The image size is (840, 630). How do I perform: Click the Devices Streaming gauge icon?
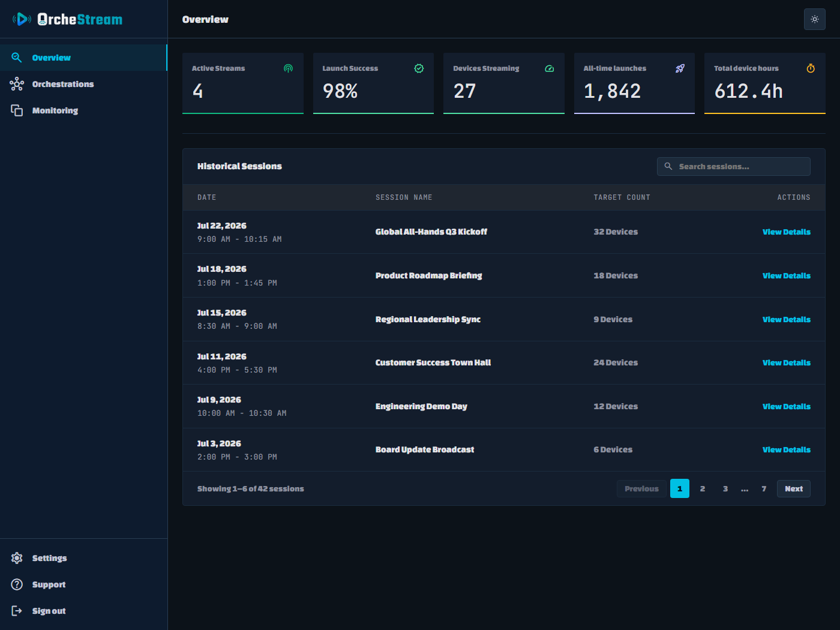coord(549,68)
